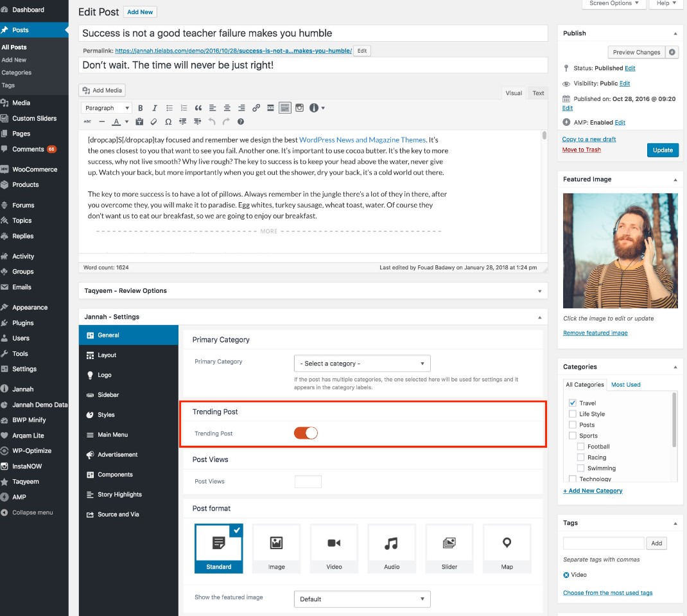Align text right in the editor
This screenshot has height=616, width=687.
coord(241,108)
